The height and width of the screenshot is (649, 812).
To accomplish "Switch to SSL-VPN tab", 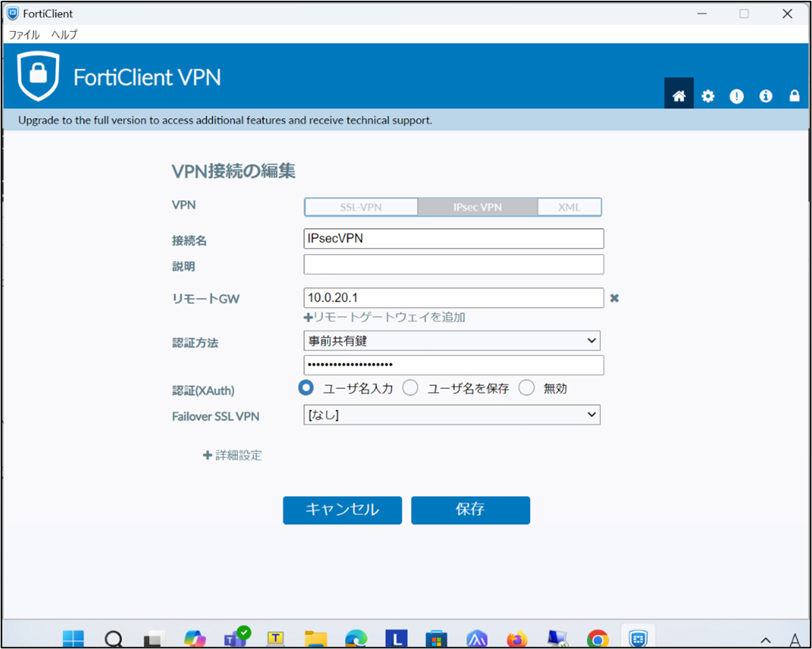I will (361, 207).
